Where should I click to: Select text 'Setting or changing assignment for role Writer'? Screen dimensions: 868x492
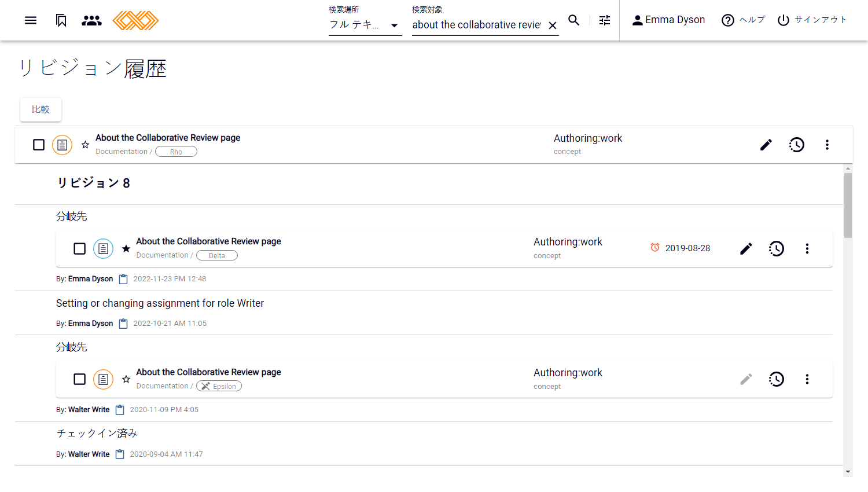pos(160,303)
